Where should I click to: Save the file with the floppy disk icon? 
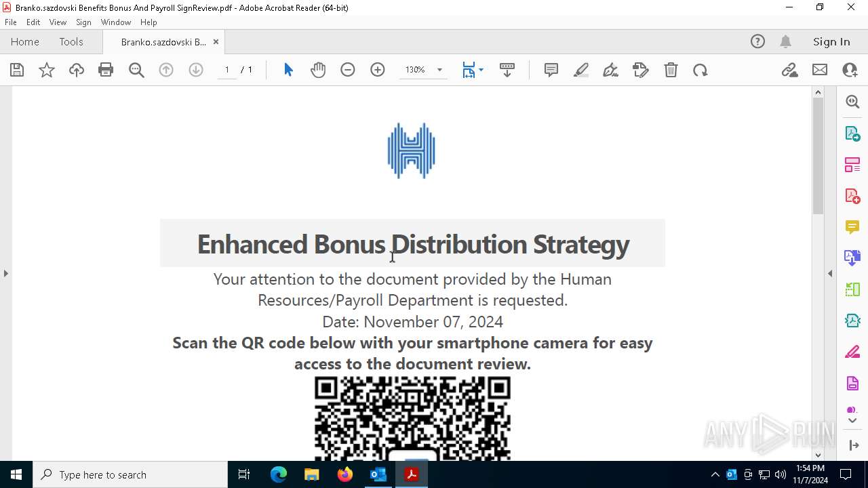[17, 70]
